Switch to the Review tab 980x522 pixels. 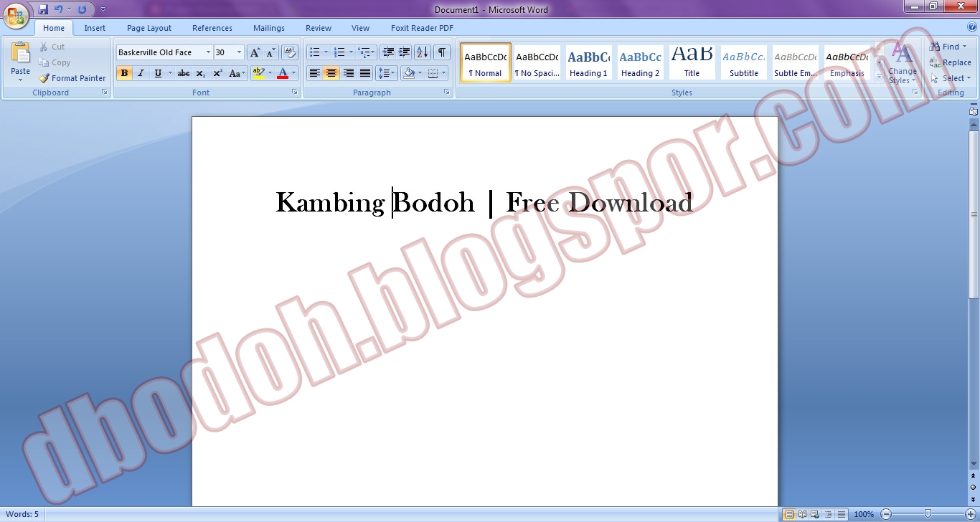click(x=319, y=28)
